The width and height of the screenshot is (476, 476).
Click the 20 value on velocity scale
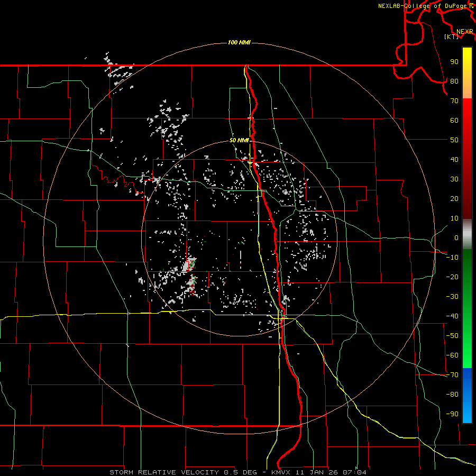pyautogui.click(x=454, y=198)
